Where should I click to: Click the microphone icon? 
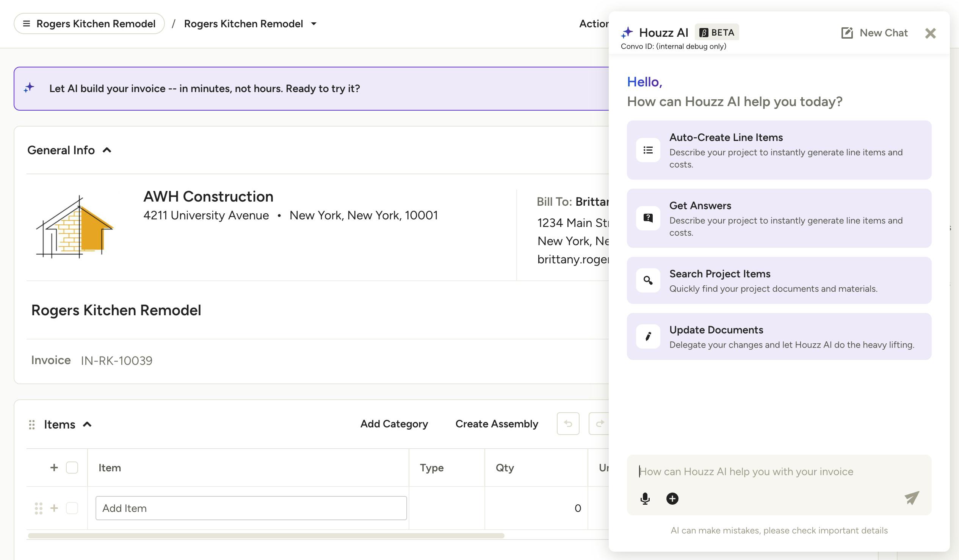pyautogui.click(x=645, y=498)
